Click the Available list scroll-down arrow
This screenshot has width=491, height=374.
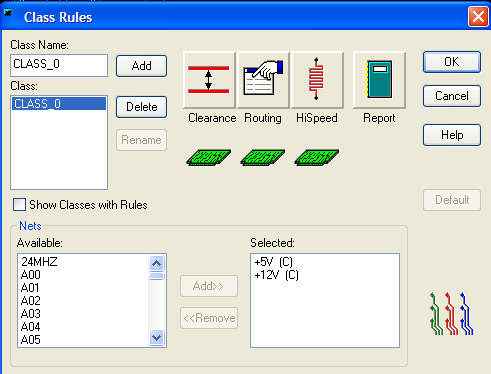tap(156, 338)
